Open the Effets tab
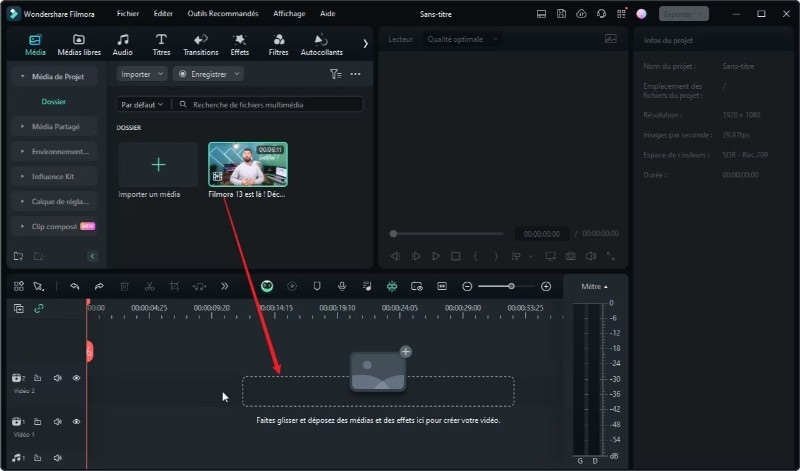The image size is (800, 471). [x=239, y=45]
